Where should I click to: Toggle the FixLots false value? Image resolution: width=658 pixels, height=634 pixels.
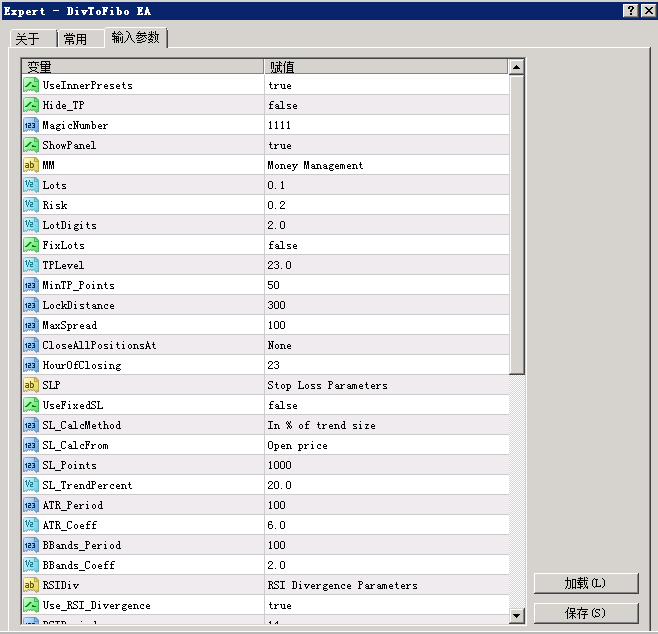click(x=386, y=245)
